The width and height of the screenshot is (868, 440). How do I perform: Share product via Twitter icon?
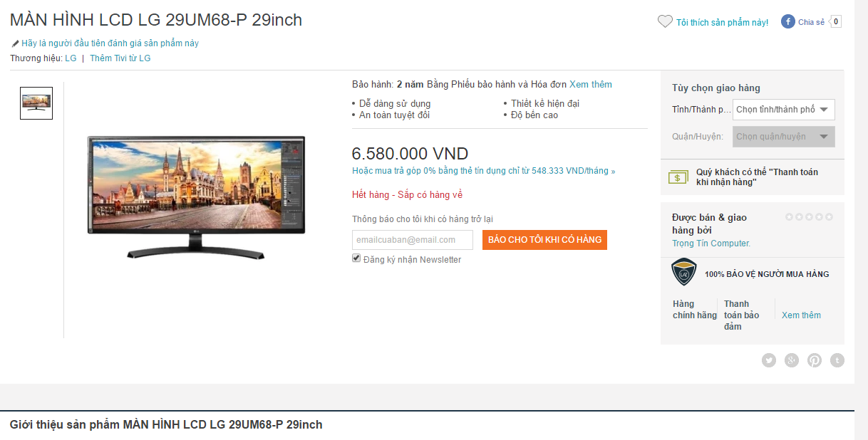pyautogui.click(x=768, y=360)
